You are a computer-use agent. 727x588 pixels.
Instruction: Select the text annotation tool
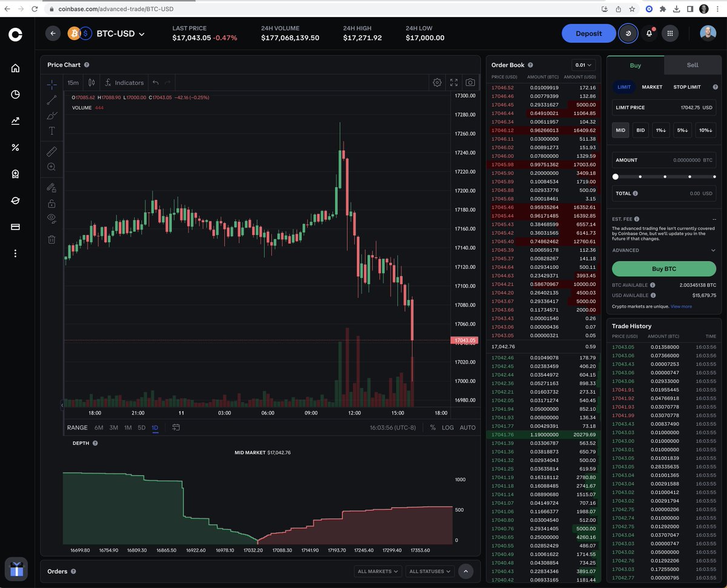pos(52,131)
